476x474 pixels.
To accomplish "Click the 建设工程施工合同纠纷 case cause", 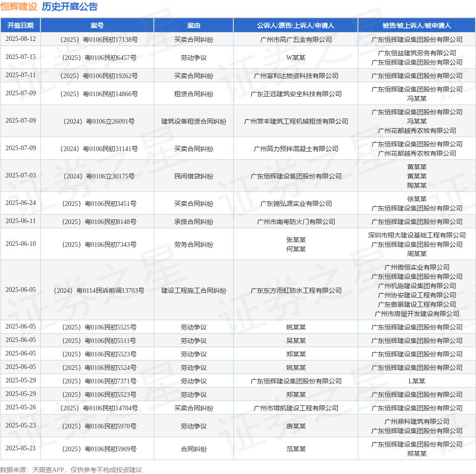I will [x=194, y=290].
